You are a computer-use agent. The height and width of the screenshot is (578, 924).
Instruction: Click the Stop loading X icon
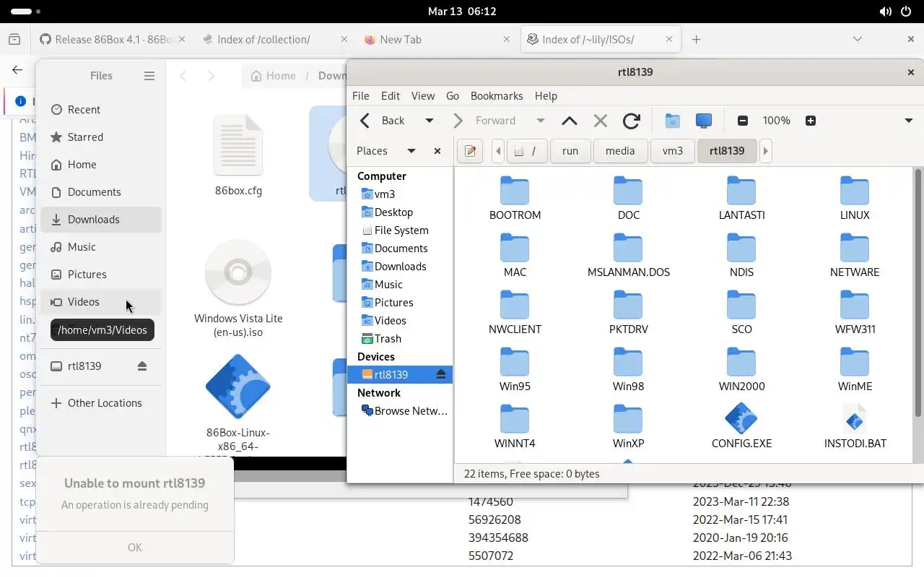(600, 121)
